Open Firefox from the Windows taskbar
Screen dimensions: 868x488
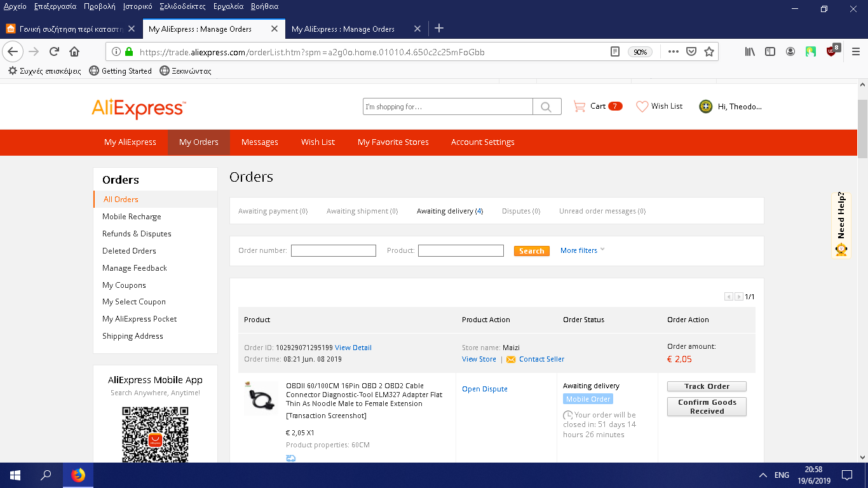click(78, 475)
